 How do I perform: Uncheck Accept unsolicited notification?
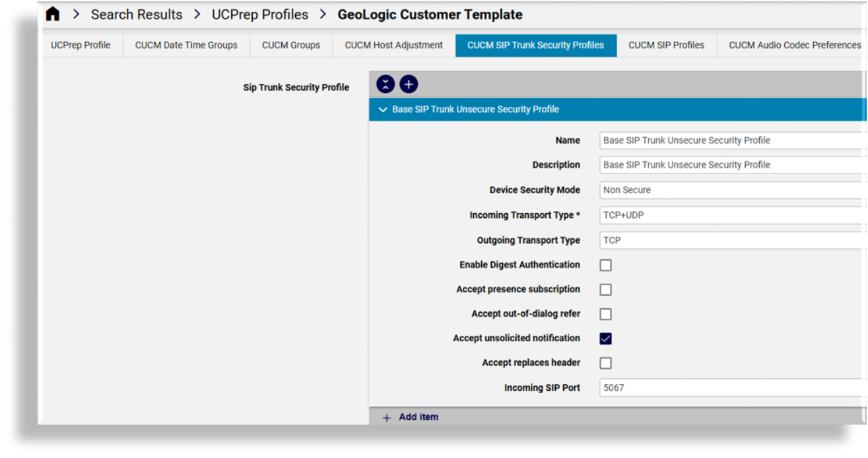605,339
